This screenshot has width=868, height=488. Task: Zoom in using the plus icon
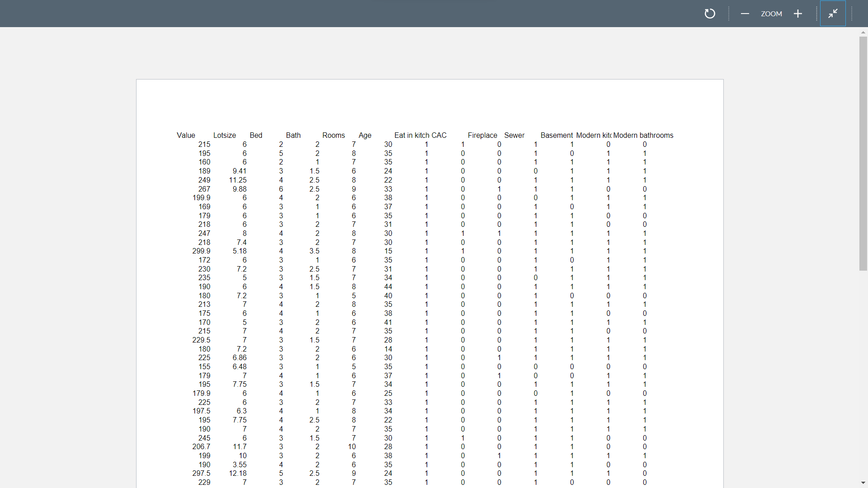pos(797,14)
